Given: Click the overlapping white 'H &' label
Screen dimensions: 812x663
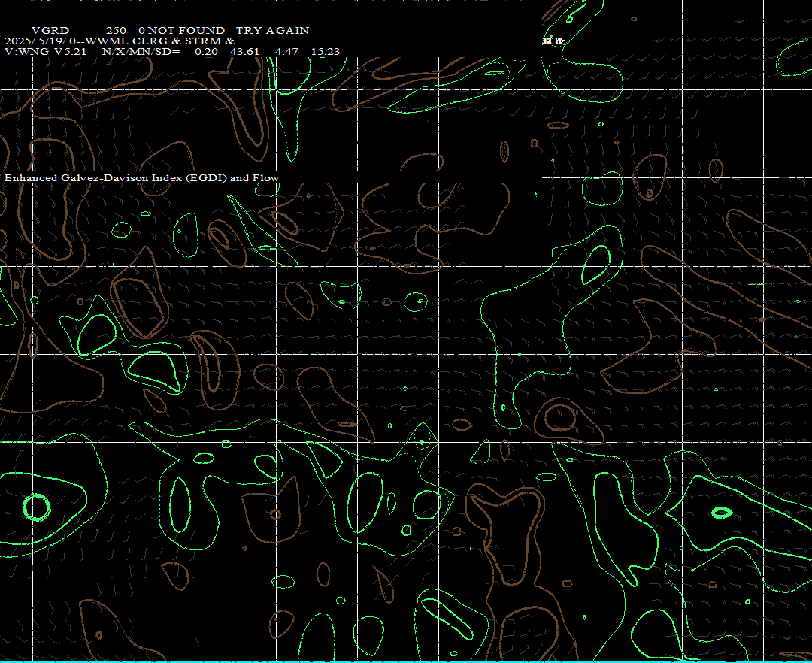Looking at the screenshot, I should click(553, 41).
